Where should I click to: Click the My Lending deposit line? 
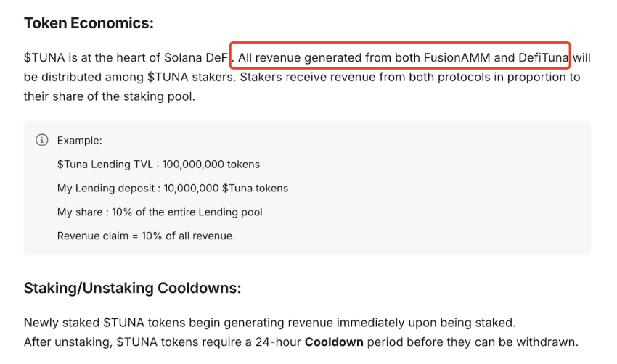click(172, 189)
